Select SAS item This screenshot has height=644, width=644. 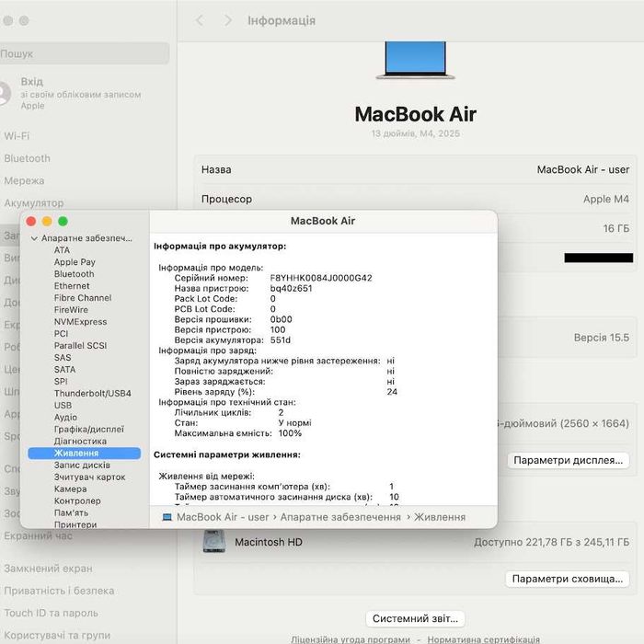coord(63,357)
